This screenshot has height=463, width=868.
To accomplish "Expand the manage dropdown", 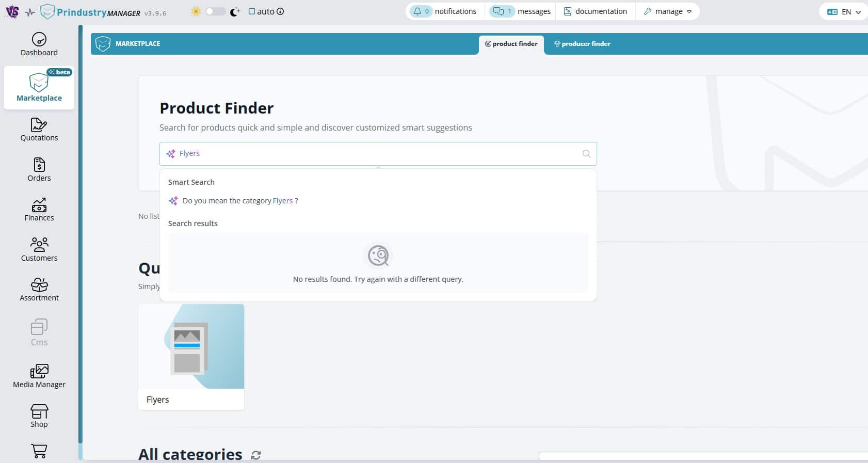I will click(x=668, y=11).
